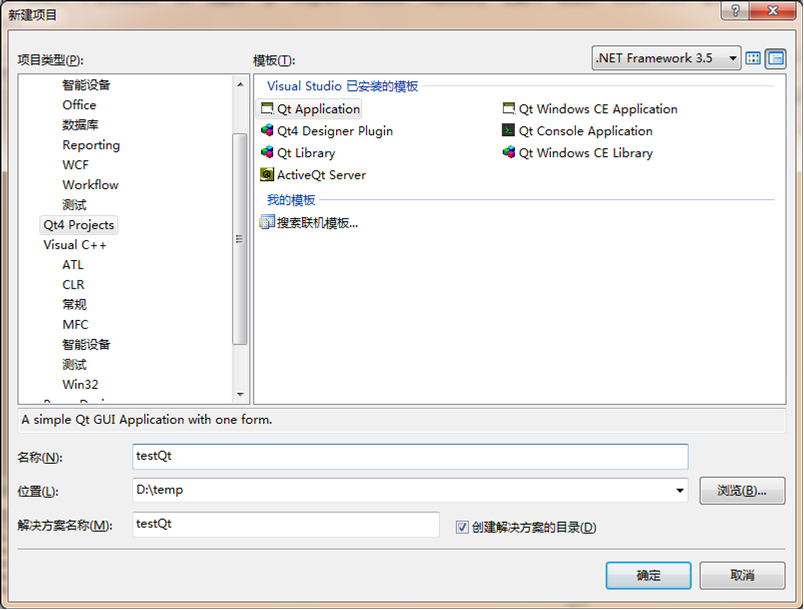
Task: Select CLR under Visual C++
Action: point(73,284)
